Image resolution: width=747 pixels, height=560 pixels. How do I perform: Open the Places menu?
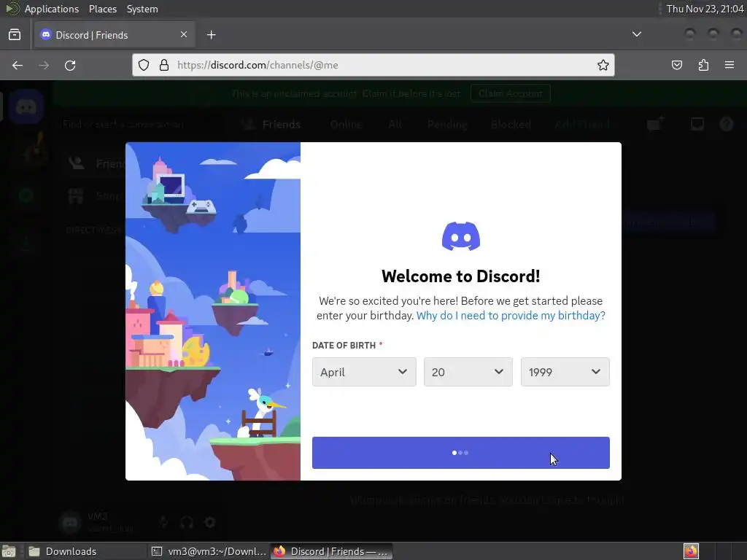pyautogui.click(x=102, y=9)
